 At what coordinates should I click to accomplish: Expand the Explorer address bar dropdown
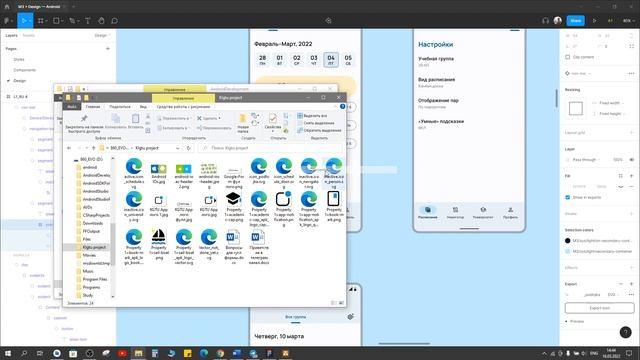[178, 148]
